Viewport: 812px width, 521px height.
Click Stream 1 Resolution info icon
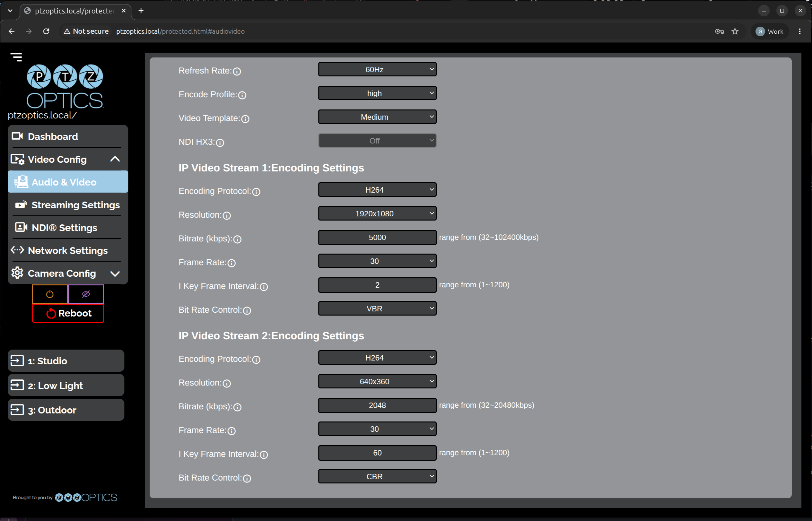(227, 215)
